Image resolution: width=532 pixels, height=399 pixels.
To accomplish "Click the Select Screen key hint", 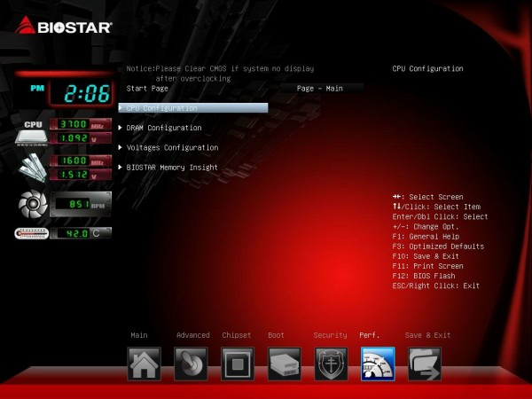I will [x=428, y=197].
